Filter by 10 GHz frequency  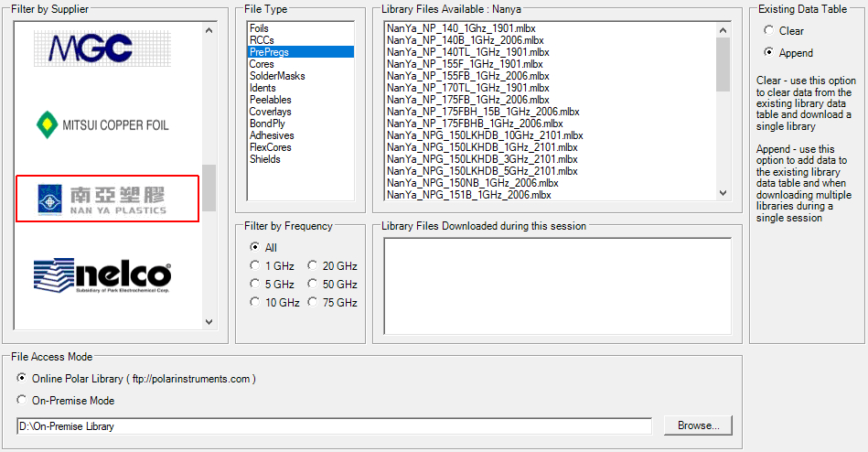pos(275,303)
